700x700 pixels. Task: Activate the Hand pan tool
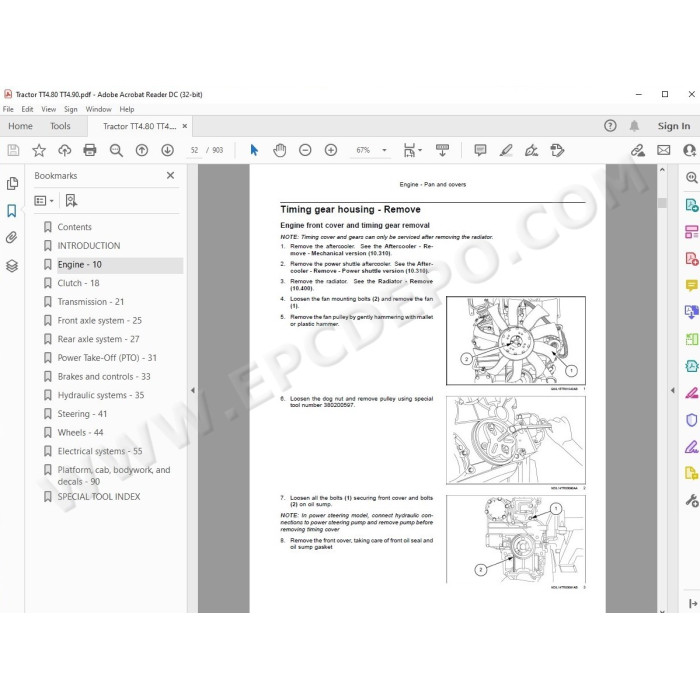[x=279, y=150]
